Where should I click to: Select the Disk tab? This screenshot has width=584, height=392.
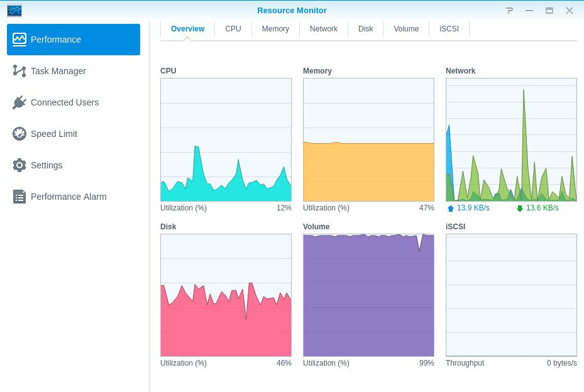coord(365,29)
